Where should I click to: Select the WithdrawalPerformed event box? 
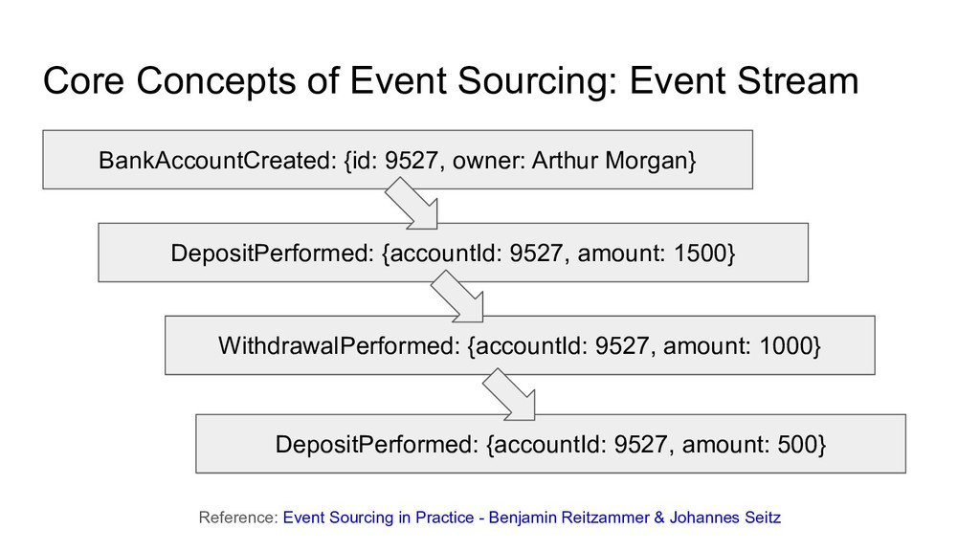click(x=520, y=345)
